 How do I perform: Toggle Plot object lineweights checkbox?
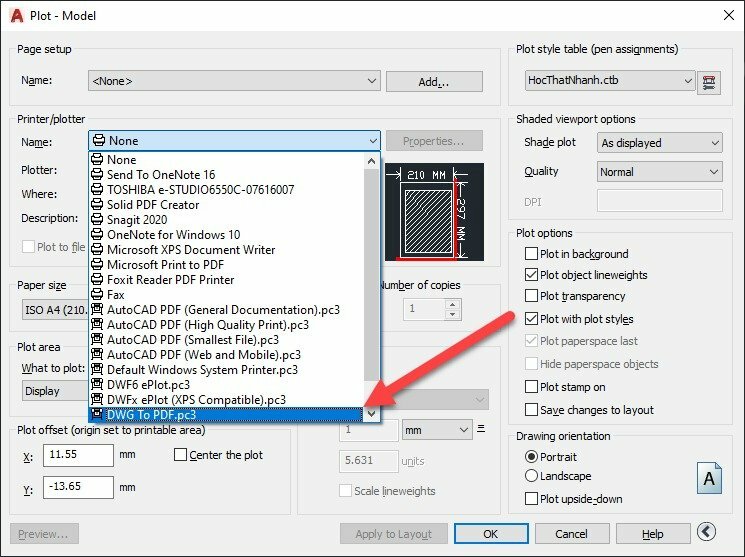click(532, 275)
